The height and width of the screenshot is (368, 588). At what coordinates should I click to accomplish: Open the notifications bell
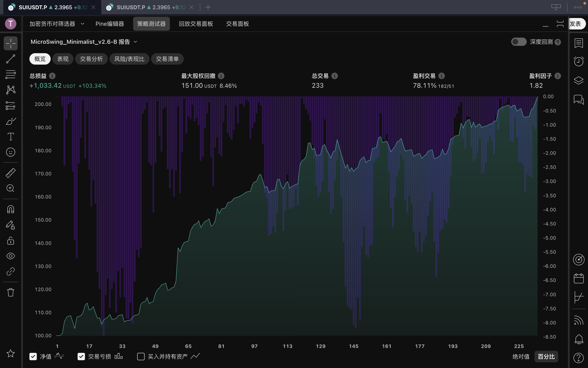click(x=578, y=339)
